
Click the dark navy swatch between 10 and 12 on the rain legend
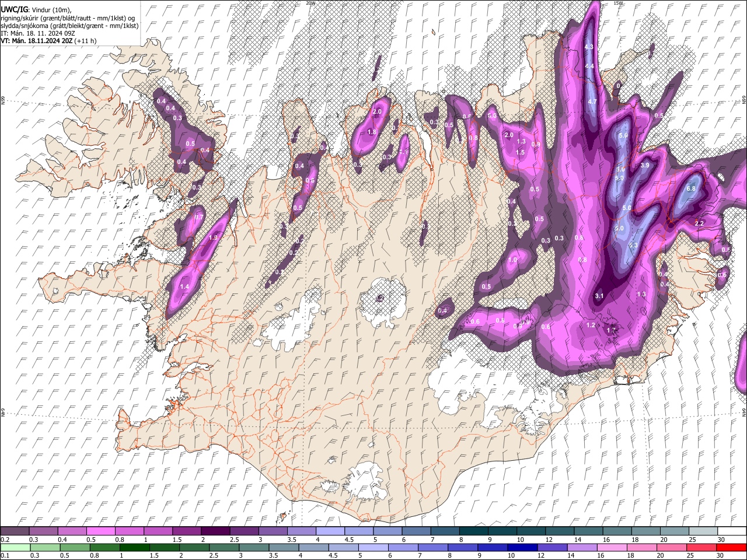coord(523,547)
